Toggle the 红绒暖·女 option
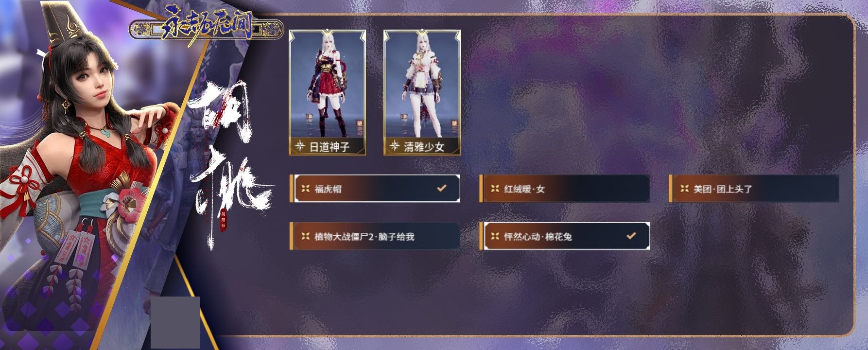Image resolution: width=868 pixels, height=350 pixels. click(x=564, y=189)
